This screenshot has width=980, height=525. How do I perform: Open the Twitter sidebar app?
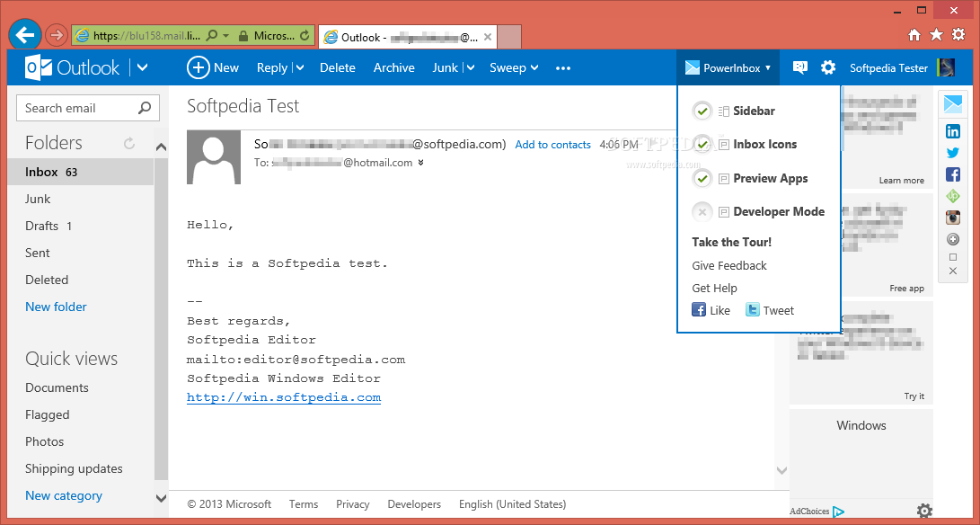[x=952, y=153]
